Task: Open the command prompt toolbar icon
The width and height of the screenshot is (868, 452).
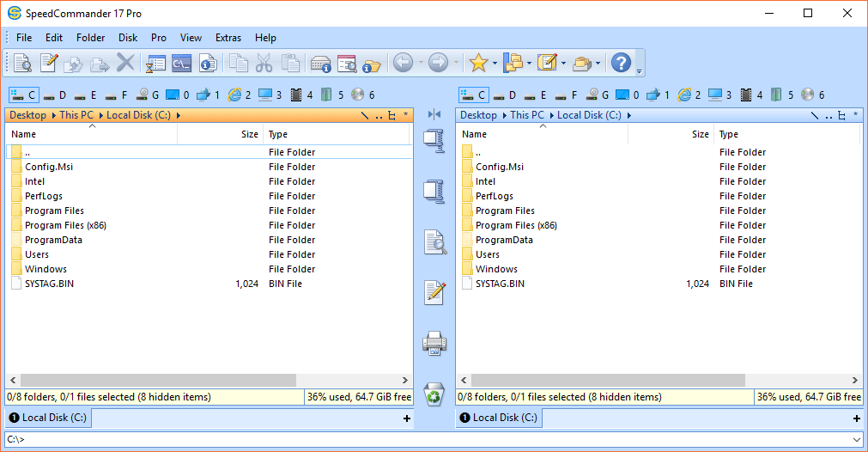Action: (181, 63)
